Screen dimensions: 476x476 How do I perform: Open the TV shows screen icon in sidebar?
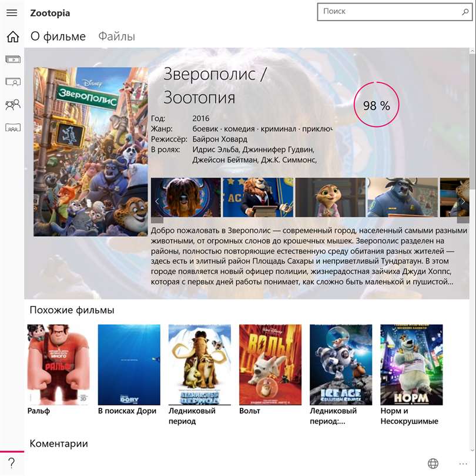coord(13,82)
